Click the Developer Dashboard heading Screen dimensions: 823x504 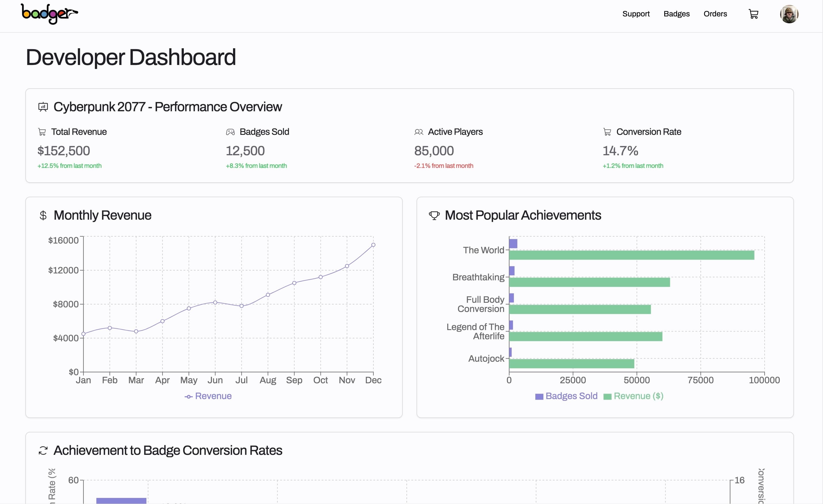[131, 58]
